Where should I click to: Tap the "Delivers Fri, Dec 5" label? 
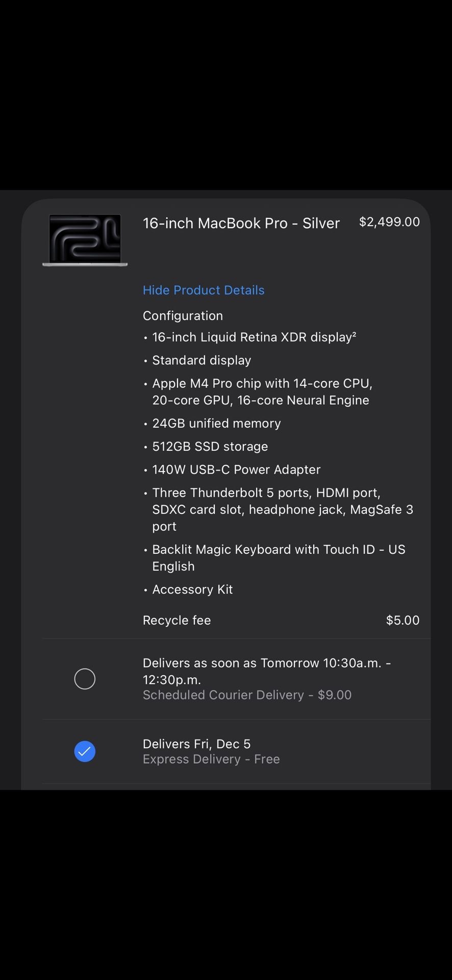pos(196,744)
